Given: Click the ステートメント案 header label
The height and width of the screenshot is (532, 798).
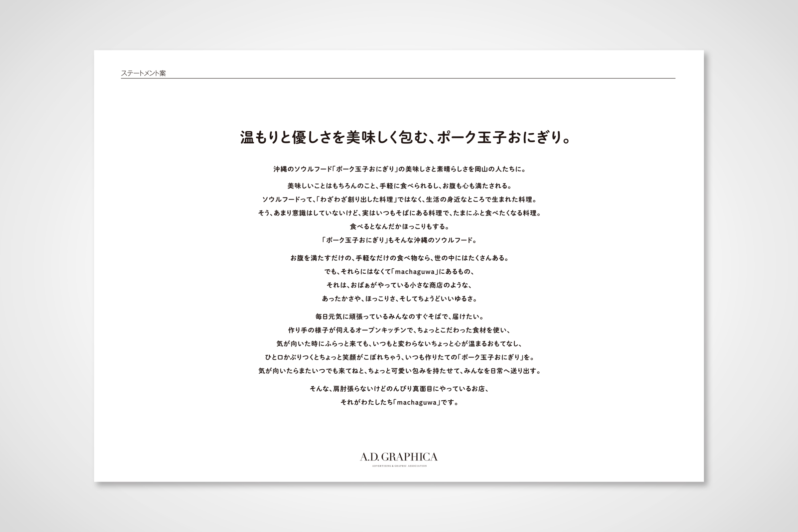Looking at the screenshot, I should click(x=143, y=73).
